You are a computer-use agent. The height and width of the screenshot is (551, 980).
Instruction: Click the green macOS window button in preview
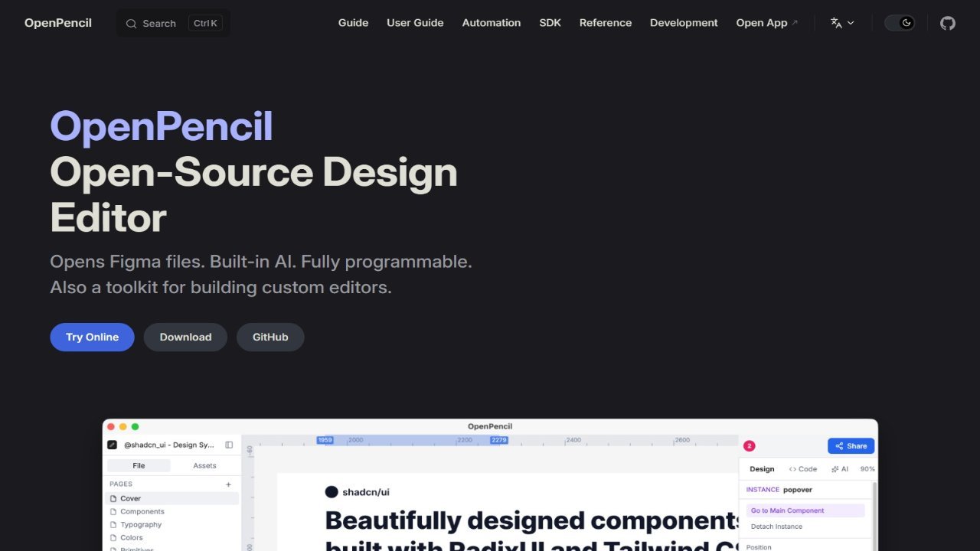click(x=136, y=426)
